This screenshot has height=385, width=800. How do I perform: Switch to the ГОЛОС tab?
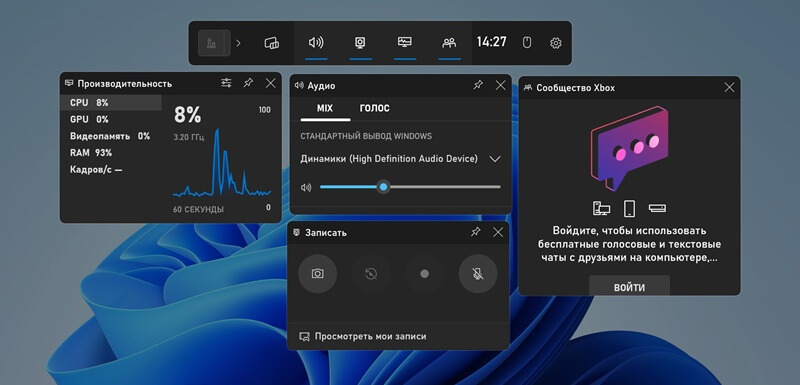click(x=374, y=109)
